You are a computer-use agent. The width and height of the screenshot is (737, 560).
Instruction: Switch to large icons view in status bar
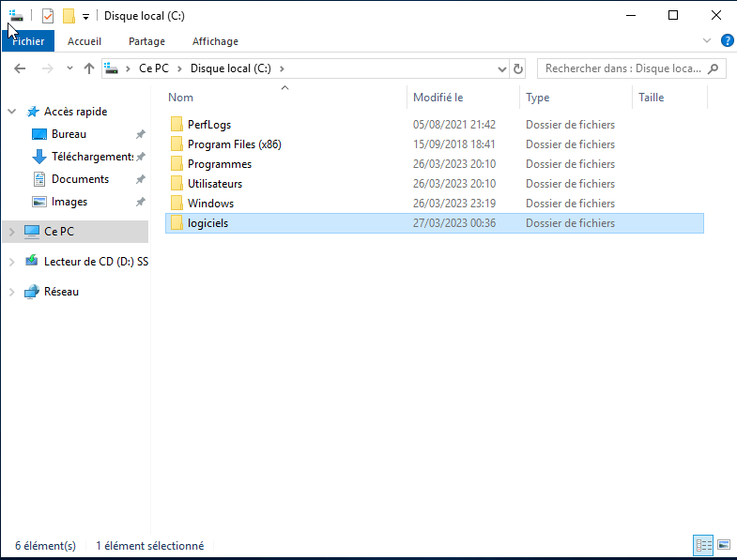(x=724, y=545)
